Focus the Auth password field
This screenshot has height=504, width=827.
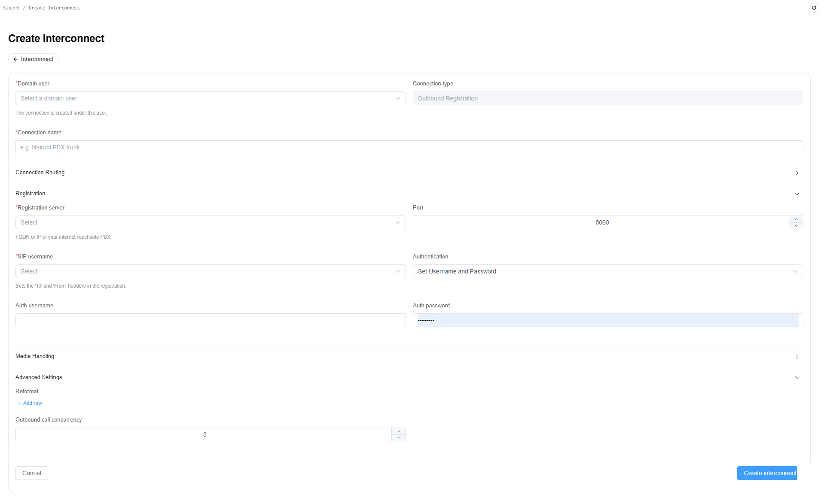click(x=608, y=320)
